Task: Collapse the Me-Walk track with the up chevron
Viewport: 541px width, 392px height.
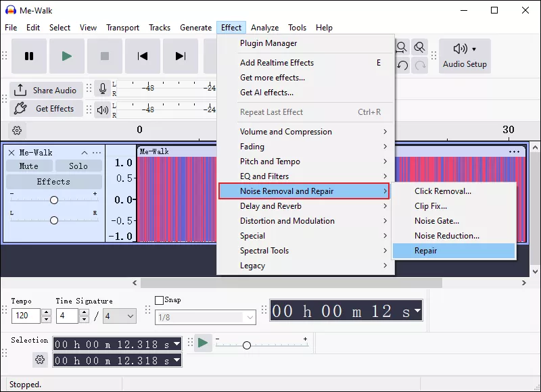Action: click(x=85, y=153)
